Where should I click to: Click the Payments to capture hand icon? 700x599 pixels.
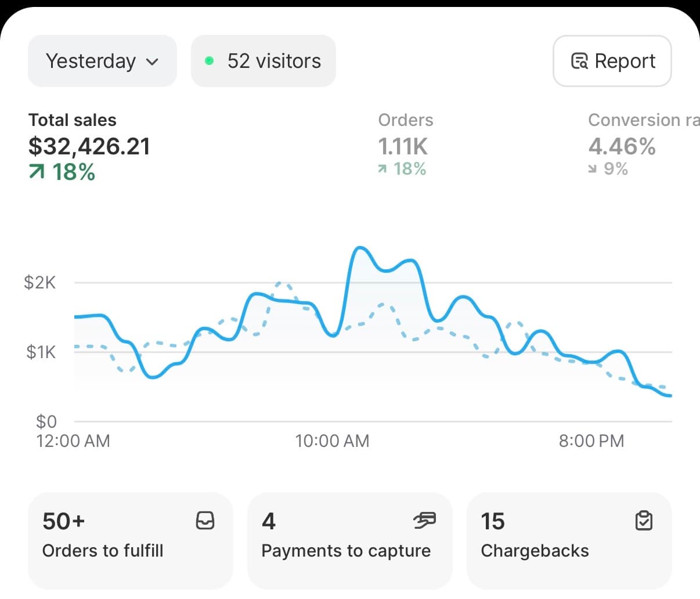click(x=425, y=520)
